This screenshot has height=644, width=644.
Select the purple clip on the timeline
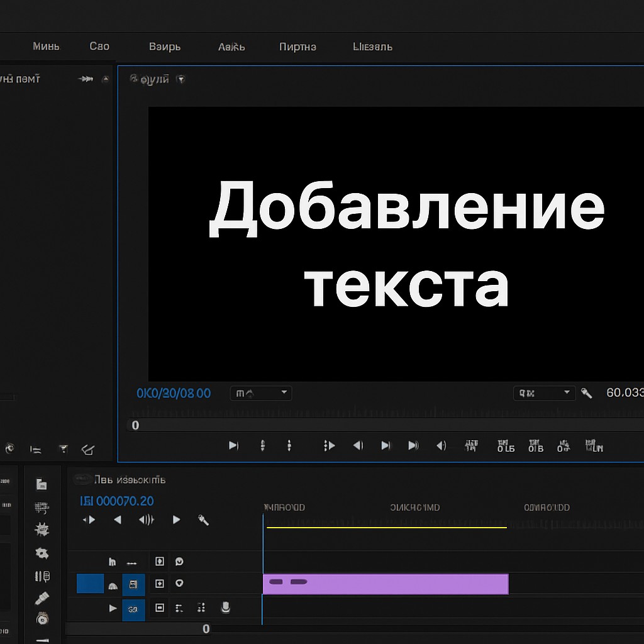tap(385, 584)
